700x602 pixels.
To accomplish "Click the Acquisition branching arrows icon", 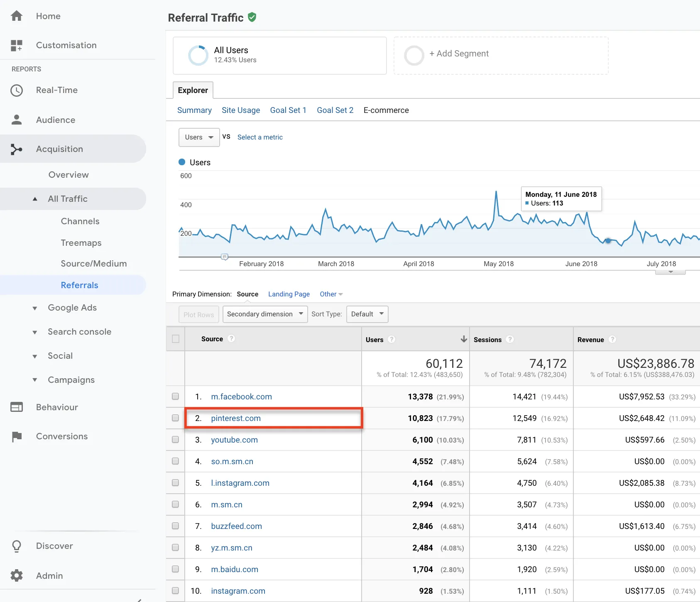I will coord(17,149).
